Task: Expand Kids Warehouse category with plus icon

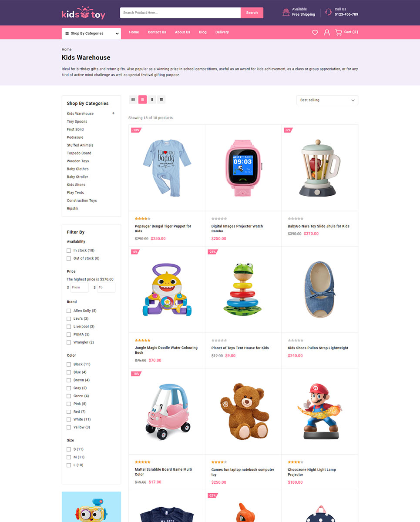Action: (114, 113)
